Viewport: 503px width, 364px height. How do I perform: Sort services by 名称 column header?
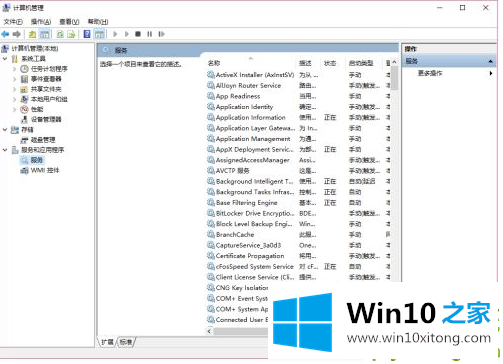point(251,63)
